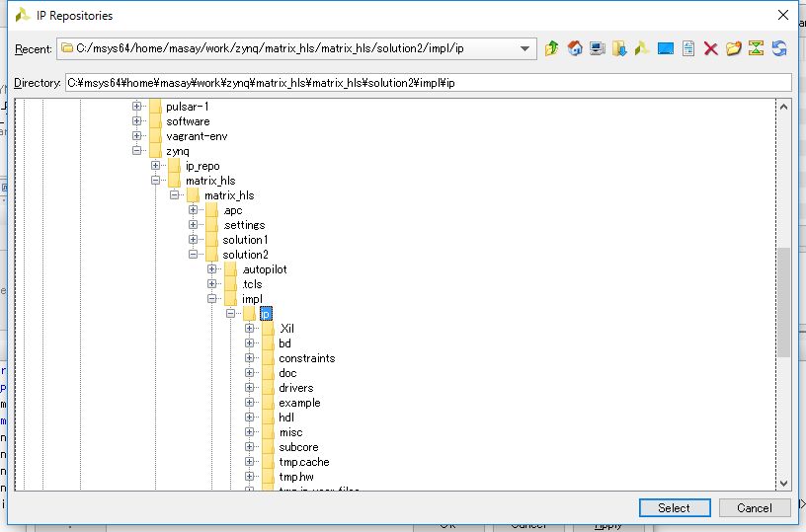Select the misc folder

291,432
